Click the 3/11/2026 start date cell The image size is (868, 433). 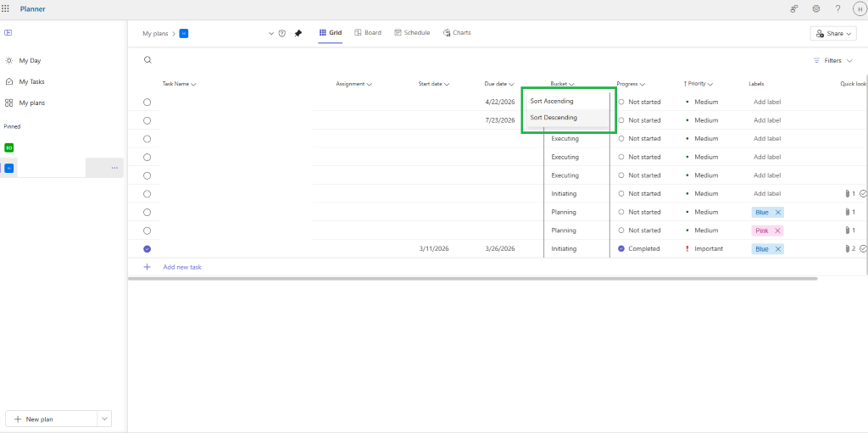tap(434, 249)
